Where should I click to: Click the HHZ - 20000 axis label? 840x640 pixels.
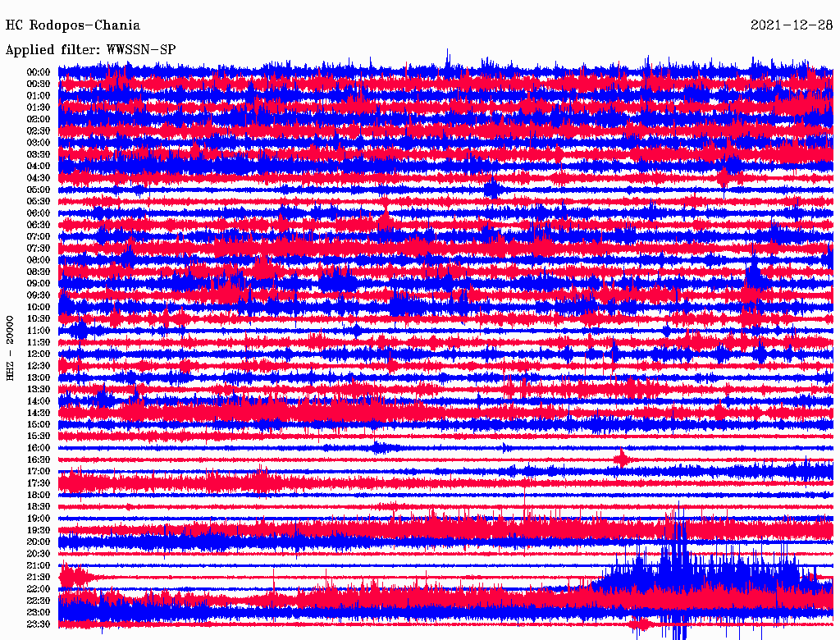[10, 348]
